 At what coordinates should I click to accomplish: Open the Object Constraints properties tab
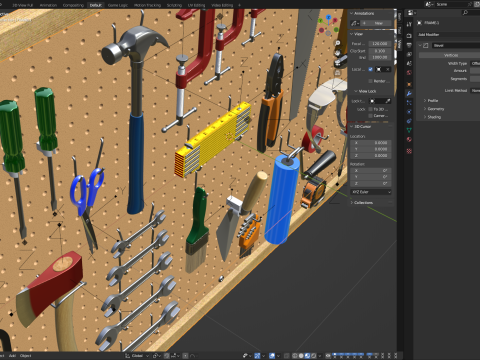tap(409, 121)
